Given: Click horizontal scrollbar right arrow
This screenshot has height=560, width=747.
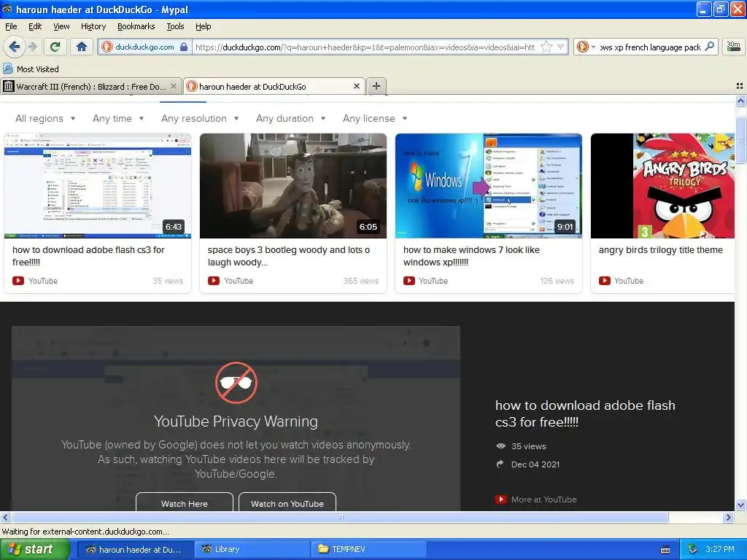Looking at the screenshot, I should coord(728,517).
